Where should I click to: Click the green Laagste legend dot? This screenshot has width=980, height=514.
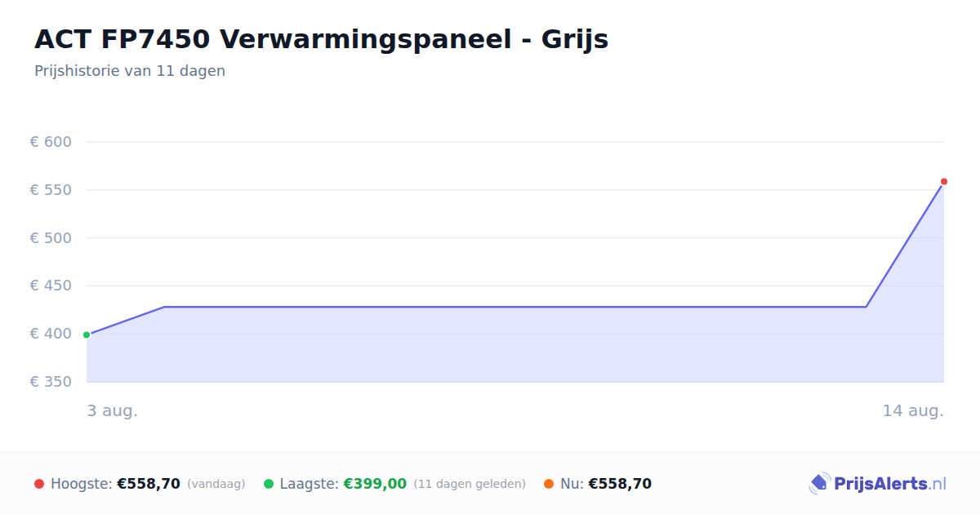(269, 484)
